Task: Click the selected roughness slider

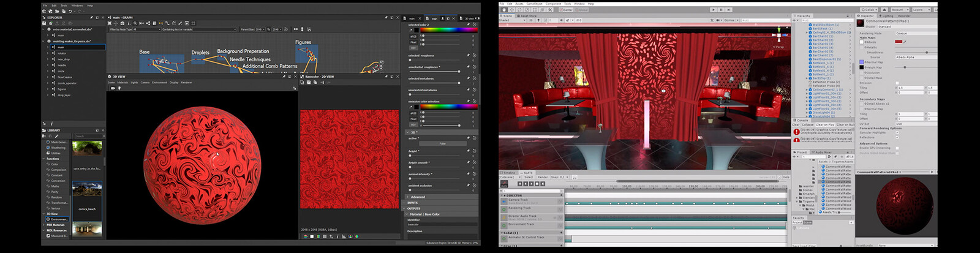Action: click(434, 60)
